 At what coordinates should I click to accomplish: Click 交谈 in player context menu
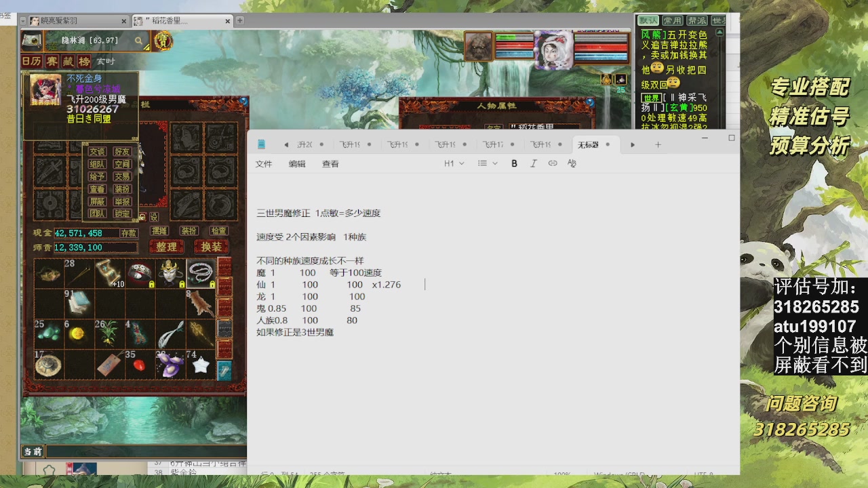coord(98,152)
